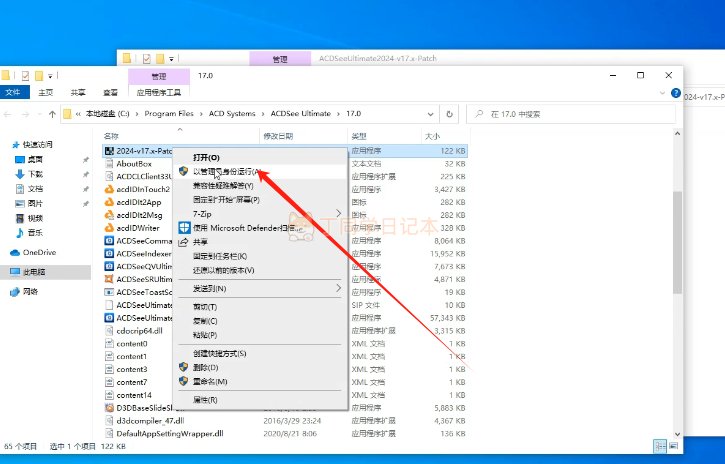Select the acdIDWriter application icon
Image resolution: width=725 pixels, height=464 pixels.
pos(109,228)
